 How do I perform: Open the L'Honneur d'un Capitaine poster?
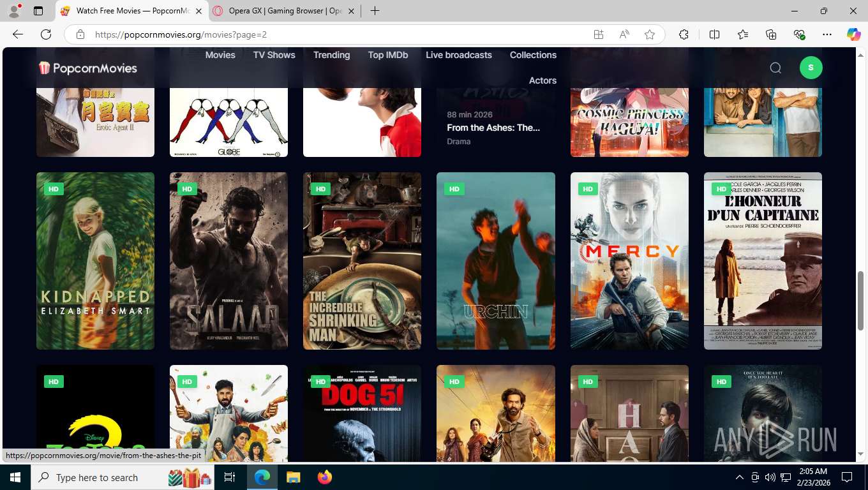point(763,261)
